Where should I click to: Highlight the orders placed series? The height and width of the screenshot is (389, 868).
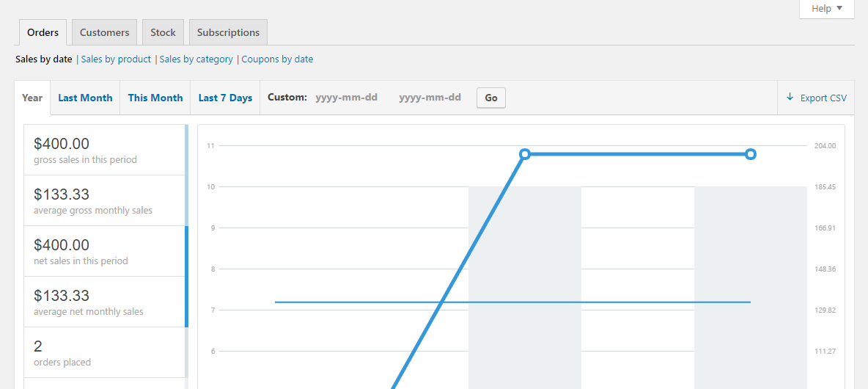[x=104, y=352]
